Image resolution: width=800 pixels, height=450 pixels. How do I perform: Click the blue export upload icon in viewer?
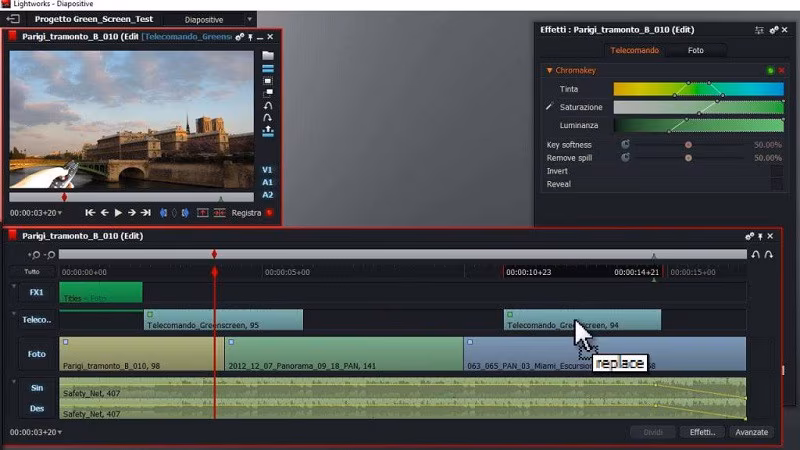(x=268, y=131)
